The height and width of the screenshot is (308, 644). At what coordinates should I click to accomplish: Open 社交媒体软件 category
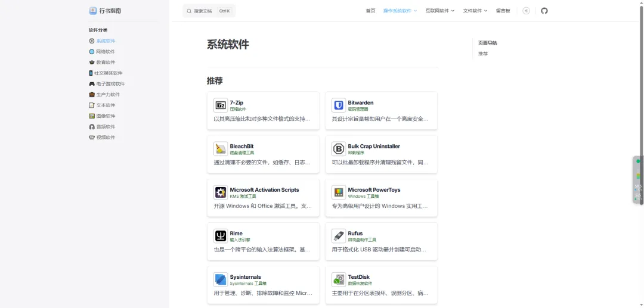tap(109, 73)
